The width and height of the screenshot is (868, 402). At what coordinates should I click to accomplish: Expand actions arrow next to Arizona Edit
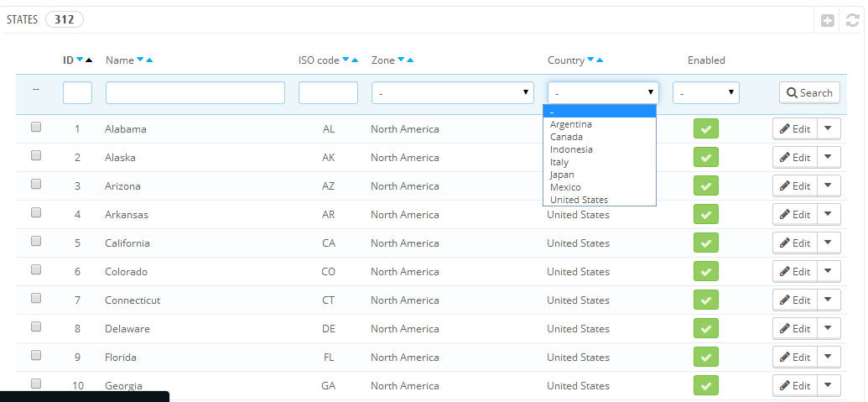pyautogui.click(x=828, y=186)
